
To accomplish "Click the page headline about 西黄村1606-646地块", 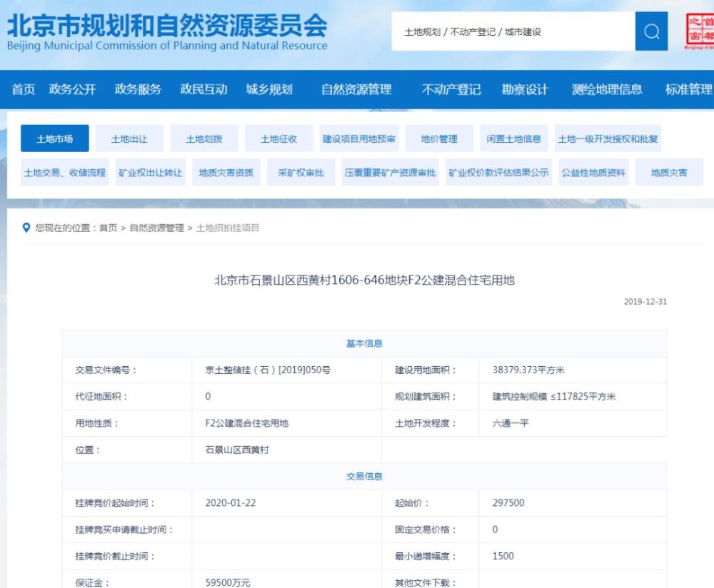I will [364, 280].
